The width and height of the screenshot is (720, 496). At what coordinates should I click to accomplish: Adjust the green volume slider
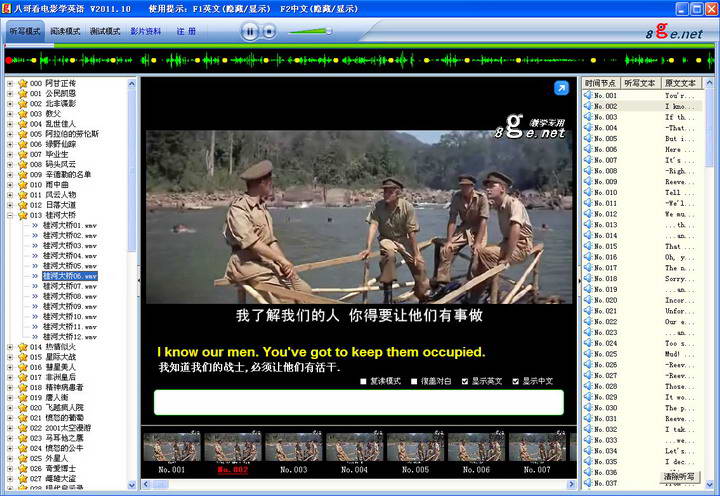(310, 31)
